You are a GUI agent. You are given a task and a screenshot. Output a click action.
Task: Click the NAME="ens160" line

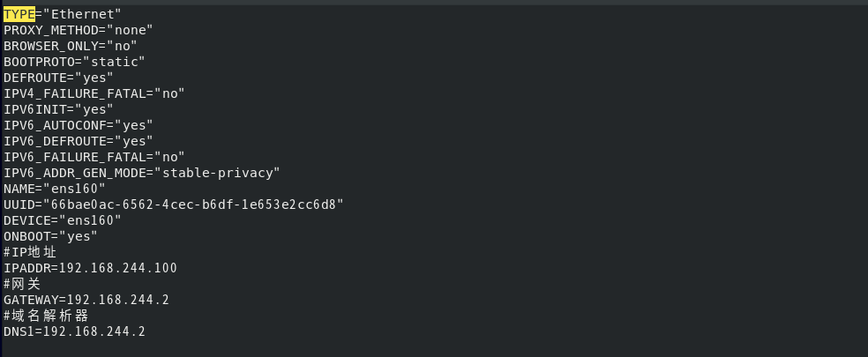(x=54, y=189)
